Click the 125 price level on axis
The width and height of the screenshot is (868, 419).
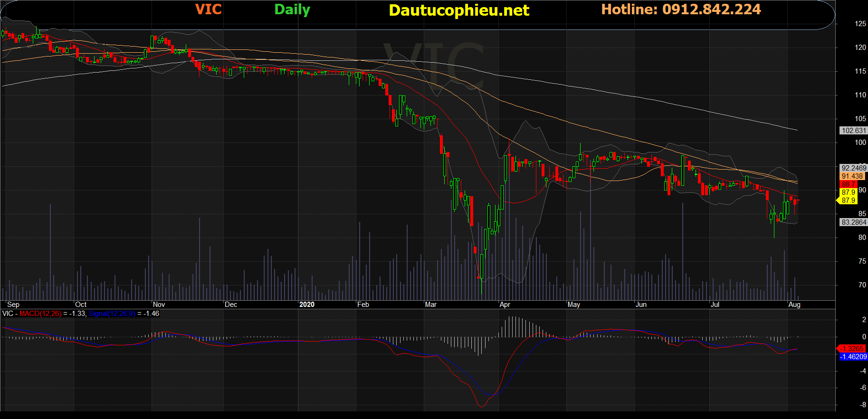pos(860,24)
